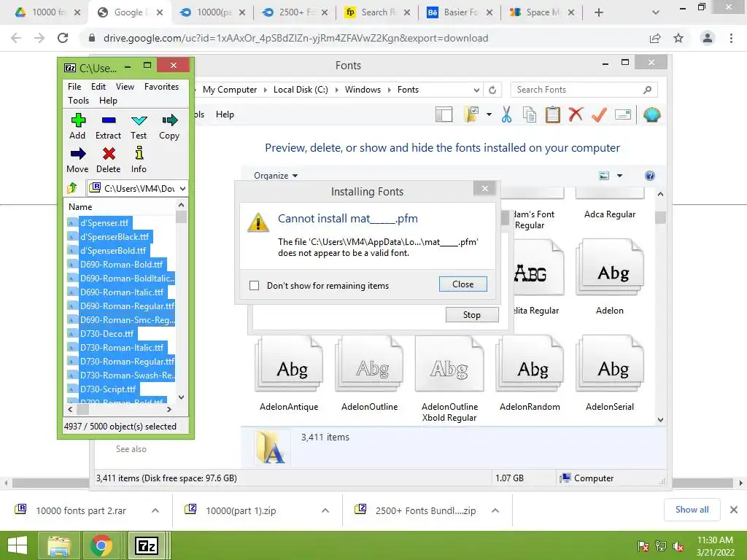Click the 7-Zip taskbar icon
Image resolution: width=747 pixels, height=560 pixels.
click(x=147, y=545)
